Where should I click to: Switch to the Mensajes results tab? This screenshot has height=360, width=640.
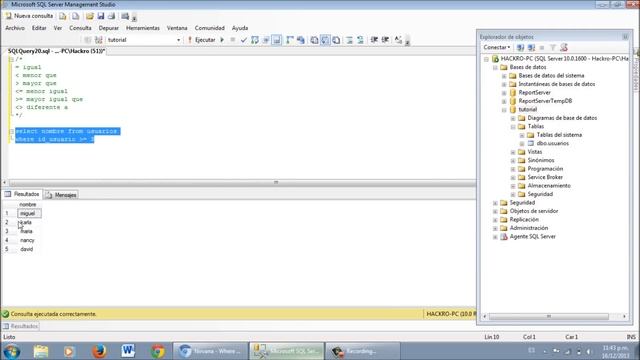pos(61,195)
